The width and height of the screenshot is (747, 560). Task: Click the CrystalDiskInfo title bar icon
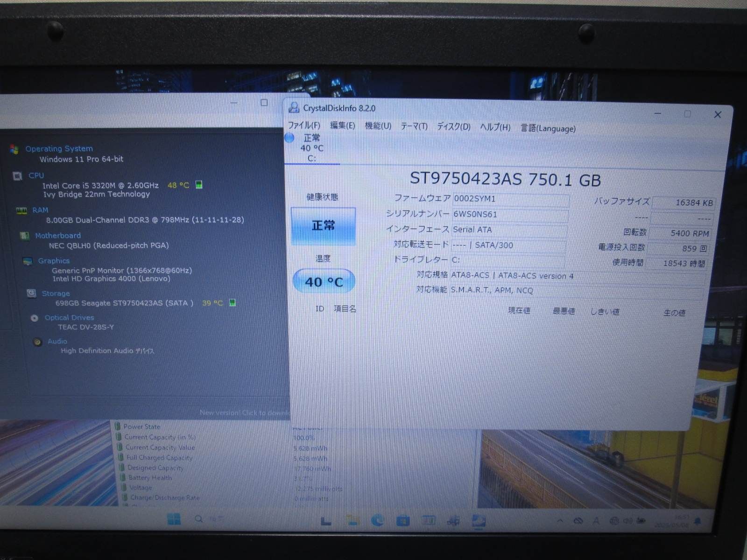pos(294,108)
